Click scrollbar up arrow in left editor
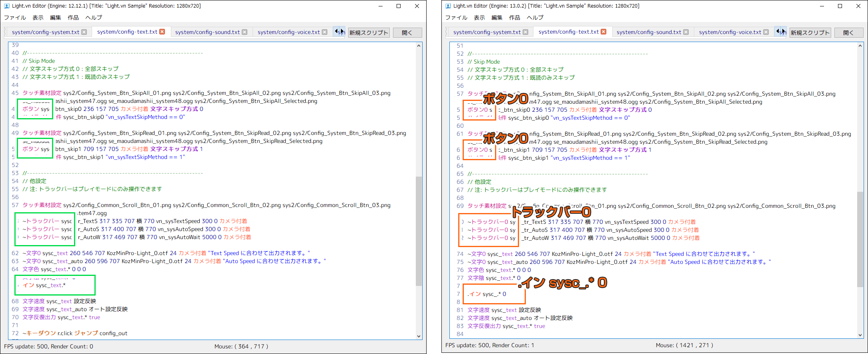Screen dimensions: 868x354 click(419, 46)
